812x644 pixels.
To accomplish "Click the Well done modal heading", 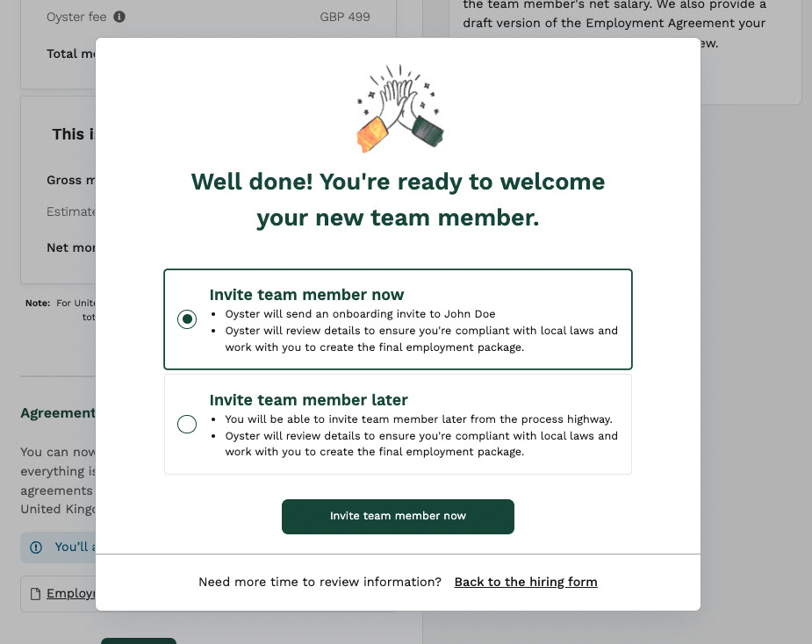I will coord(398,199).
